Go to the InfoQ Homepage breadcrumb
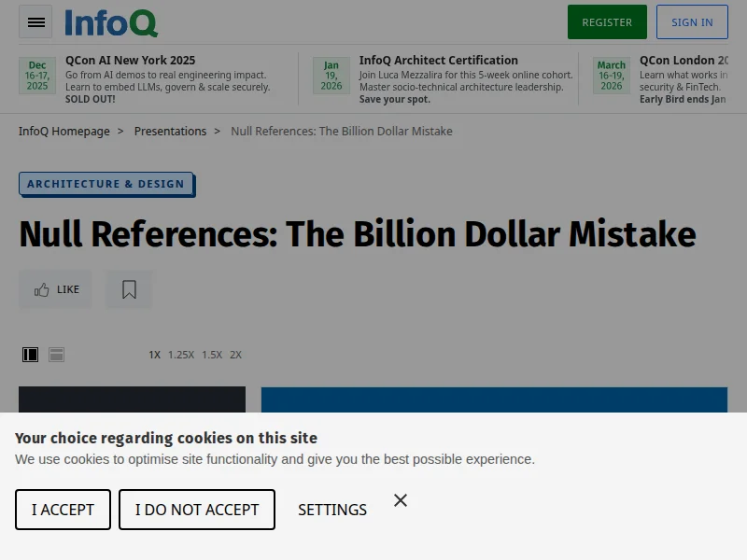Viewport: 747px width, 560px height. tap(64, 132)
